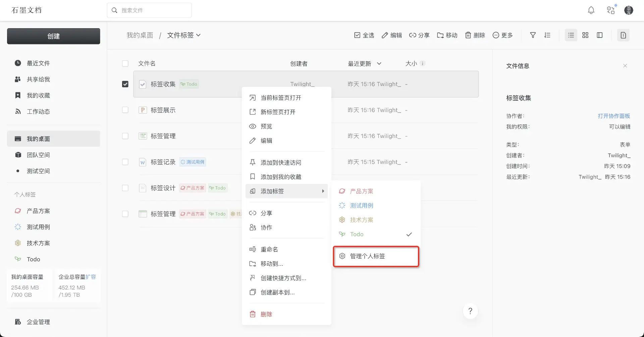Image resolution: width=644 pixels, height=337 pixels.
Task: Open the apps icon beside the notification bell
Action: (611, 10)
